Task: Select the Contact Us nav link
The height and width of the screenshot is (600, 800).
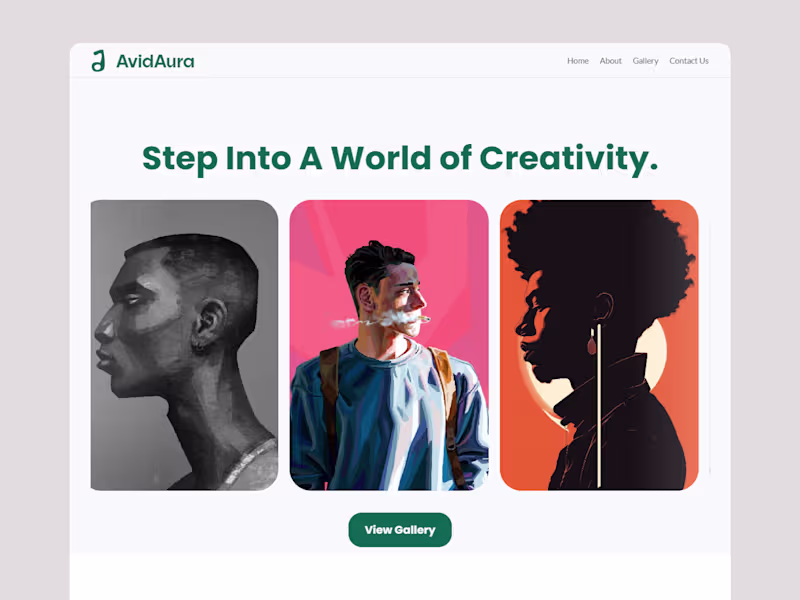Action: (689, 61)
